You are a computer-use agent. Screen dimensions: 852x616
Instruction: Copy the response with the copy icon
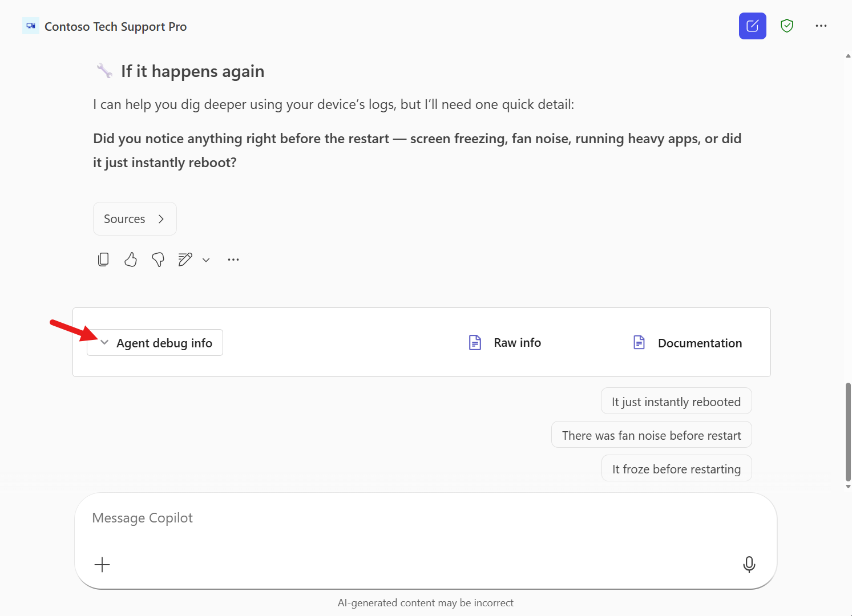(103, 260)
